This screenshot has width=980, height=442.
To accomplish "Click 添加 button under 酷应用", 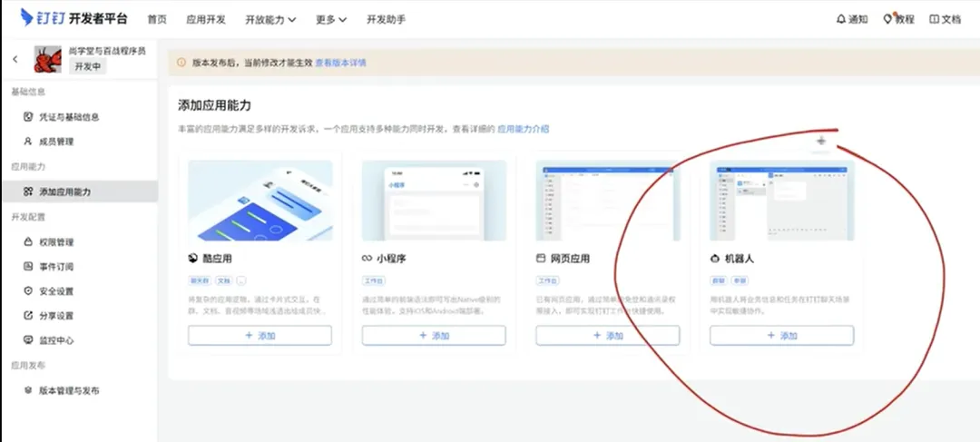I will pos(260,335).
